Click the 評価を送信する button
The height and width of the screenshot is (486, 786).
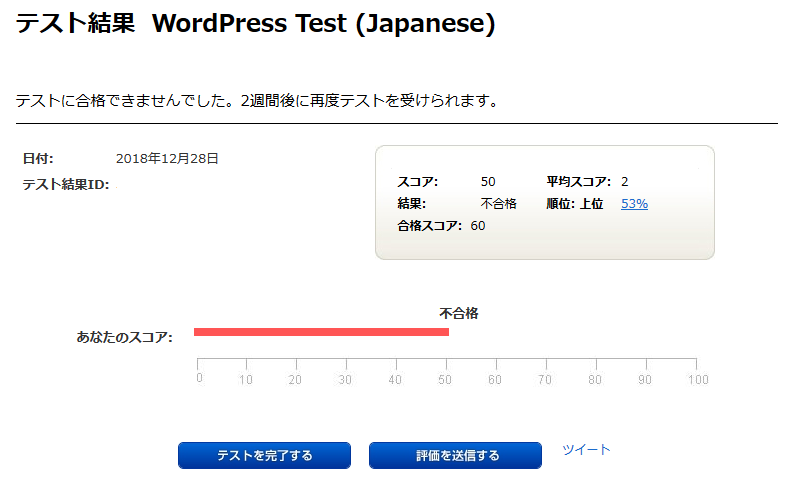[x=455, y=455]
